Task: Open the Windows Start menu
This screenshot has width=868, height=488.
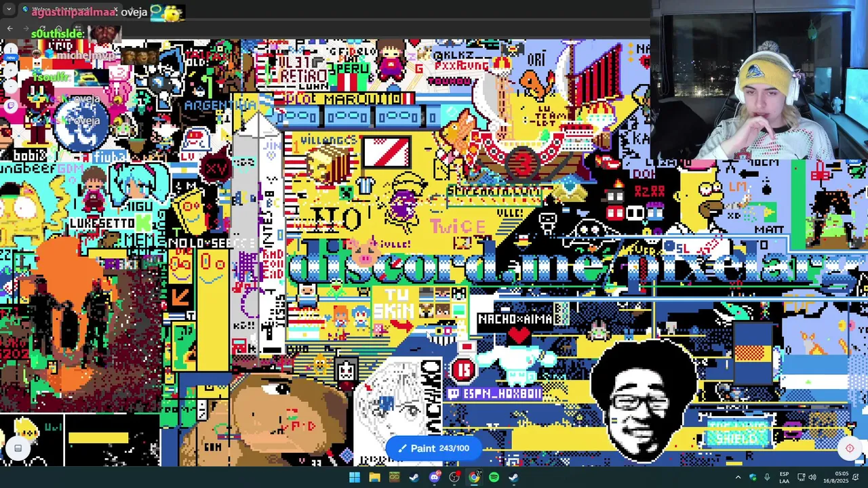Action: click(x=355, y=478)
